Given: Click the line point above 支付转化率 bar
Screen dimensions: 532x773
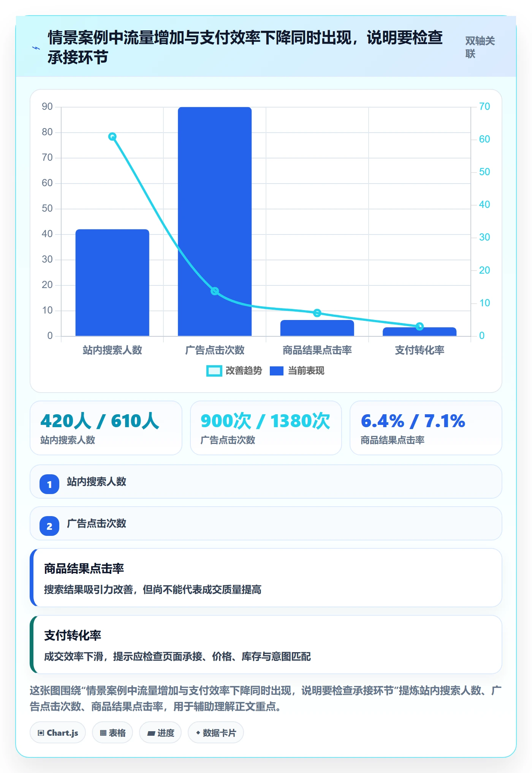Looking at the screenshot, I should click(420, 326).
